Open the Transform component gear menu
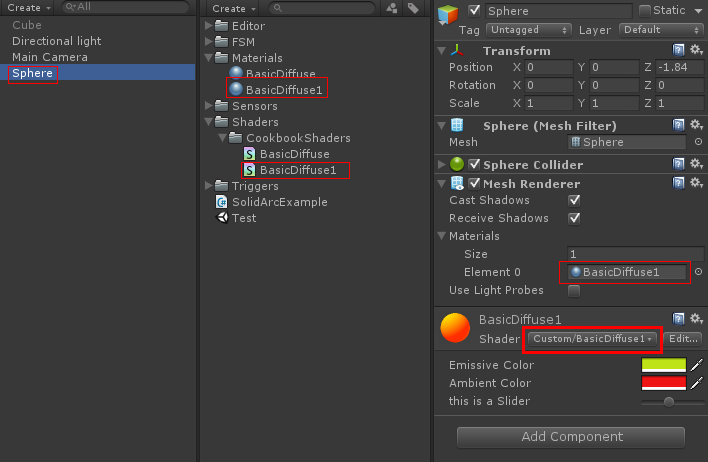708x462 pixels. click(x=696, y=50)
